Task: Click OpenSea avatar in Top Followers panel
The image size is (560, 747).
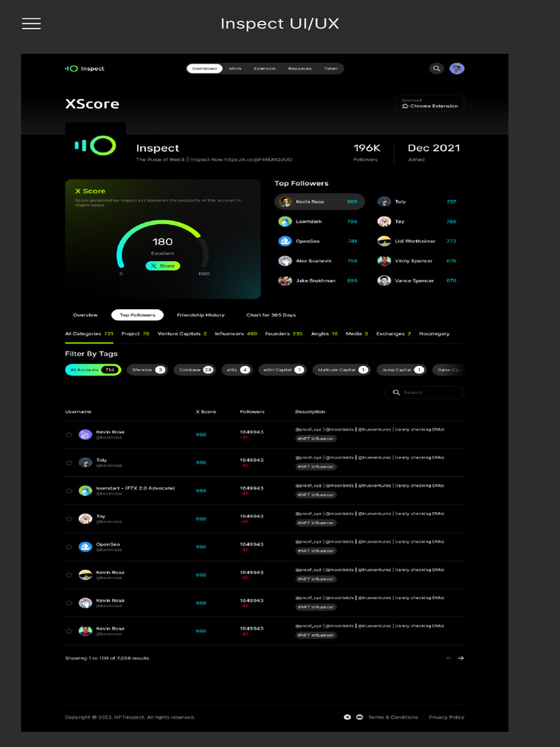Action: click(285, 241)
